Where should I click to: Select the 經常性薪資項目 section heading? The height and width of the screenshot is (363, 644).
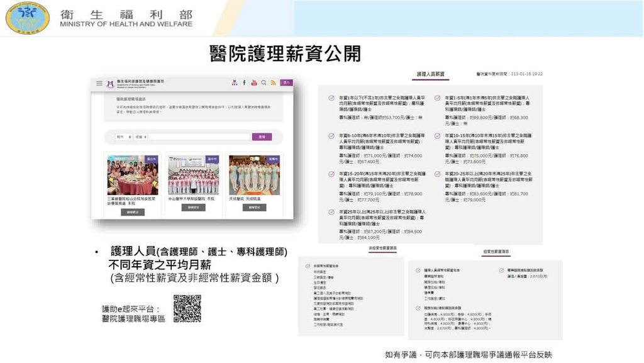(x=496, y=250)
